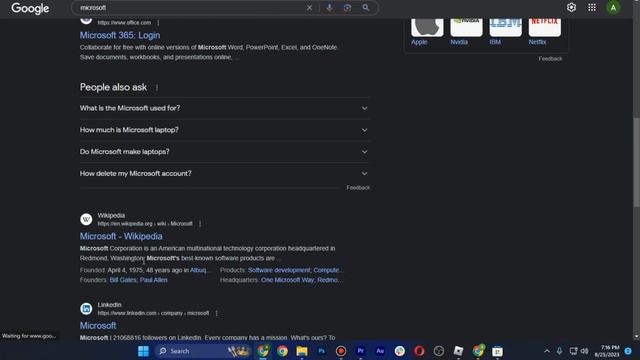640x360 pixels.
Task: Open more options for Wikipedia result
Action: (200, 224)
